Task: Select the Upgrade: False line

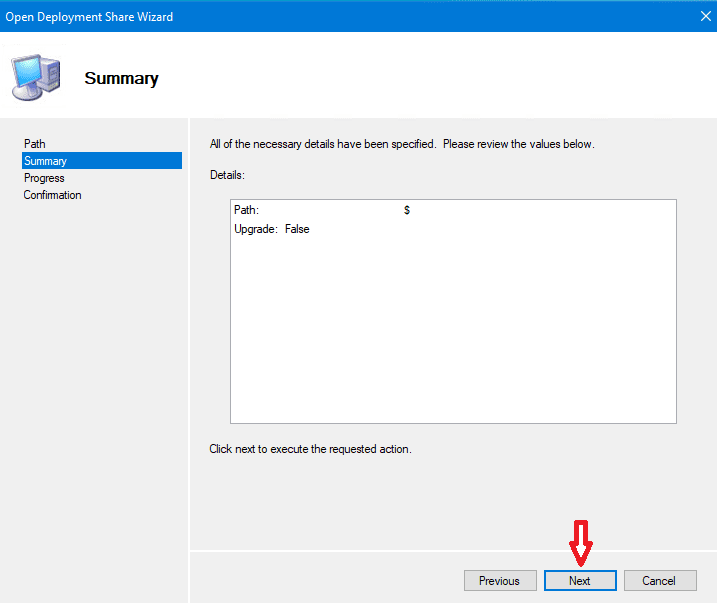Action: (271, 229)
